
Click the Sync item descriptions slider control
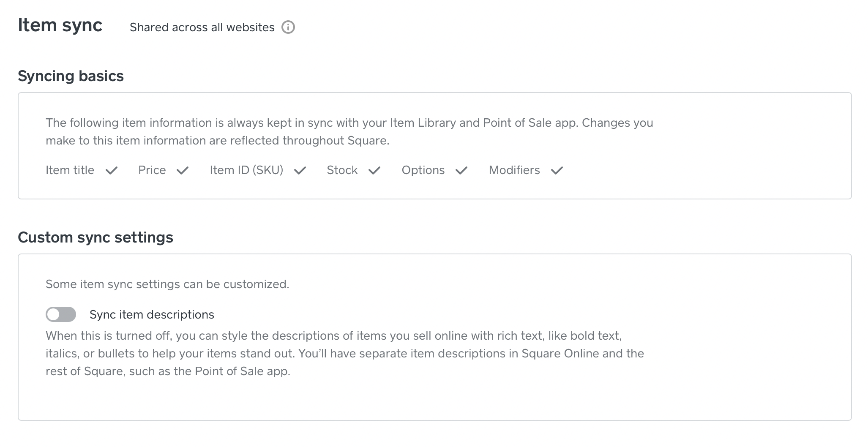61,314
